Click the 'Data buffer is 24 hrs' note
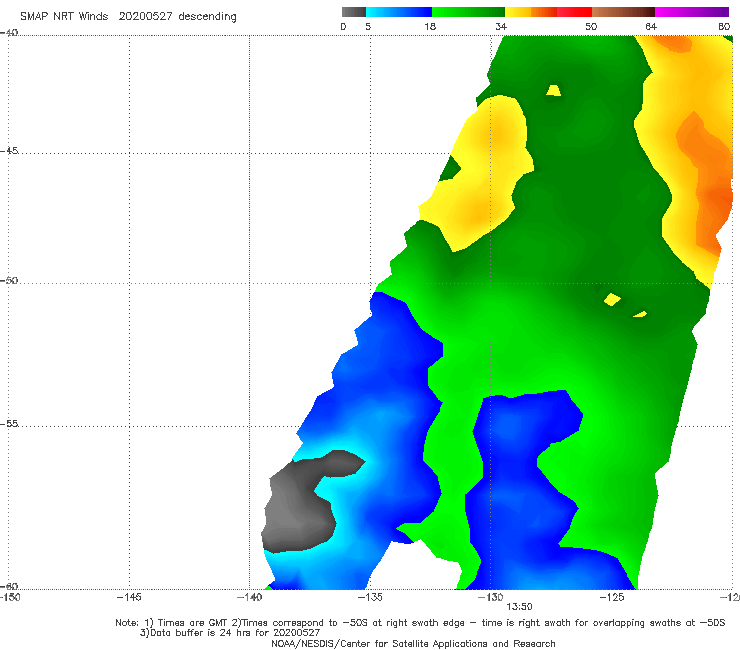The image size is (740, 650). (x=230, y=633)
